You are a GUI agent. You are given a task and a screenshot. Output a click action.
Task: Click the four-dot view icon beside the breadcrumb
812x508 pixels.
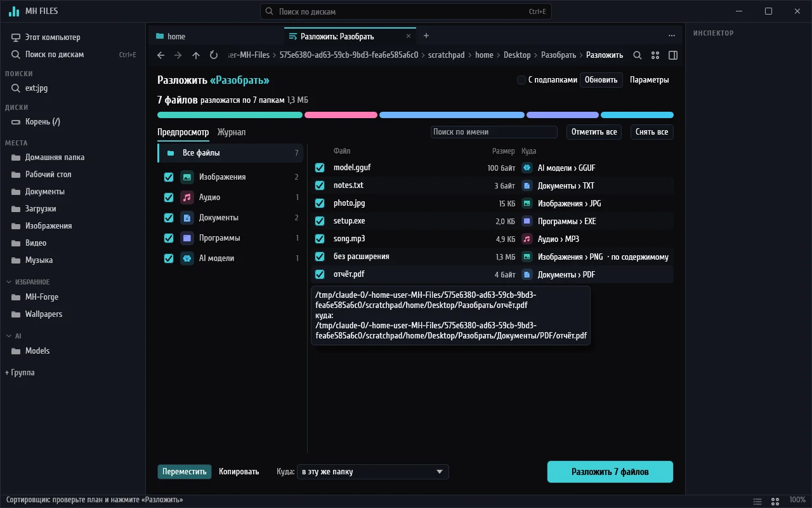click(x=655, y=55)
